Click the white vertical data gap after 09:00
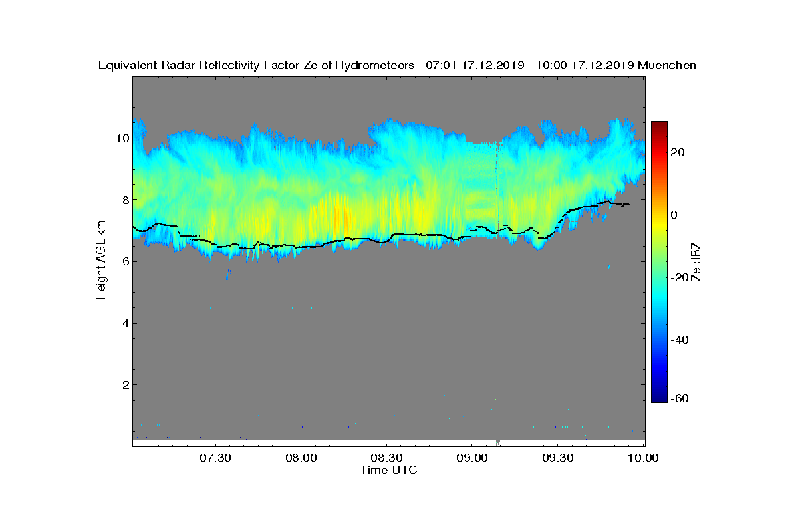Viewport: 798px width, 532px height. (x=497, y=110)
